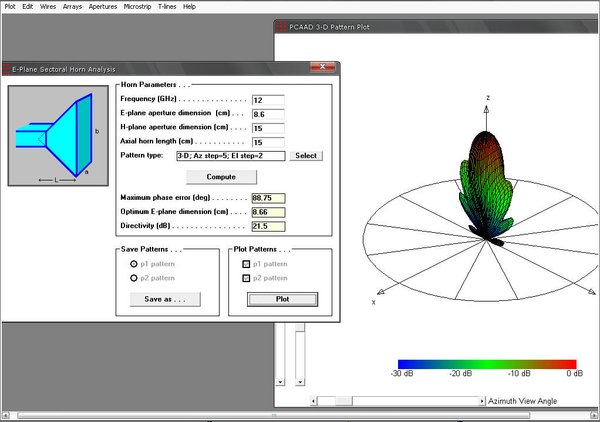Click the main window scrollbar left arrow

[5, 415]
